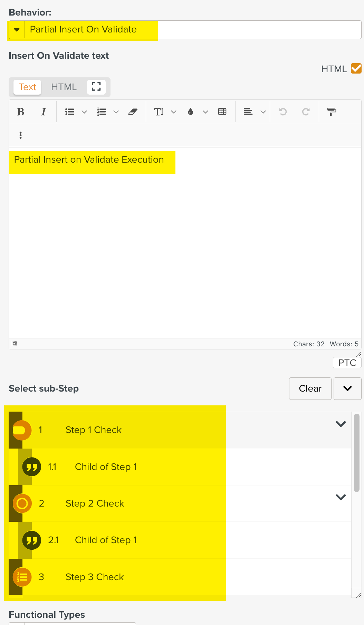This screenshot has height=625, width=364.
Task: Toggle the HTML checkbox on
Action: tap(357, 68)
